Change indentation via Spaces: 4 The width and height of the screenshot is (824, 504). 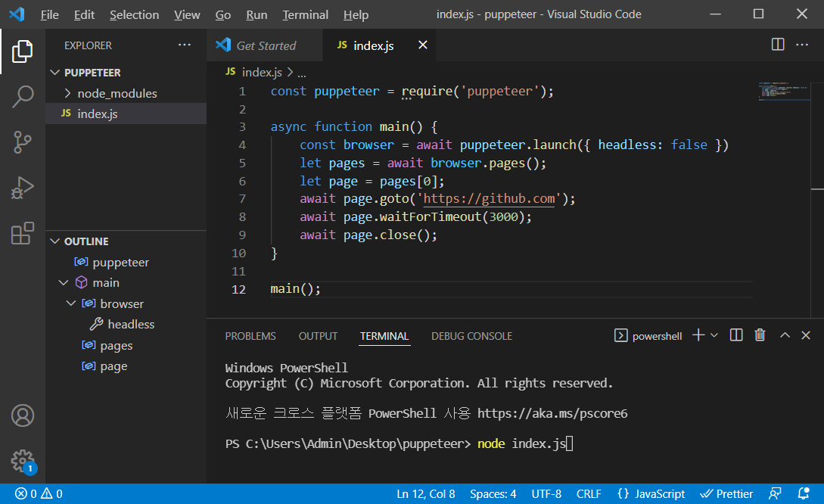tap(493, 493)
